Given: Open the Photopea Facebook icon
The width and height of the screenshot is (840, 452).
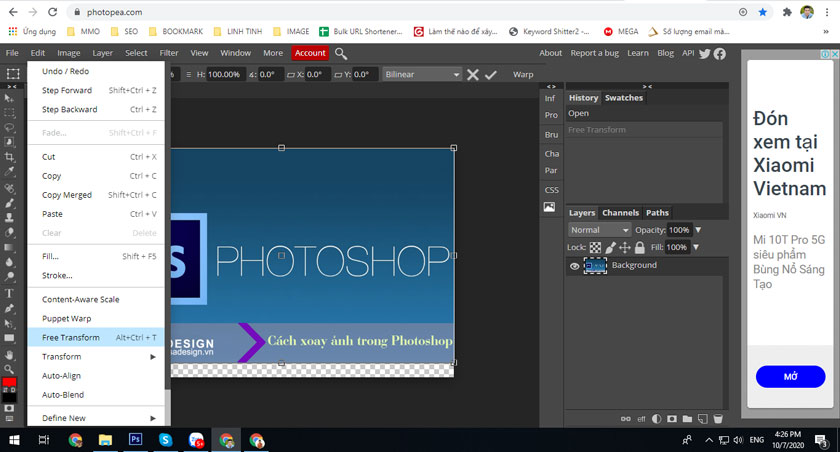Looking at the screenshot, I should pos(719,54).
